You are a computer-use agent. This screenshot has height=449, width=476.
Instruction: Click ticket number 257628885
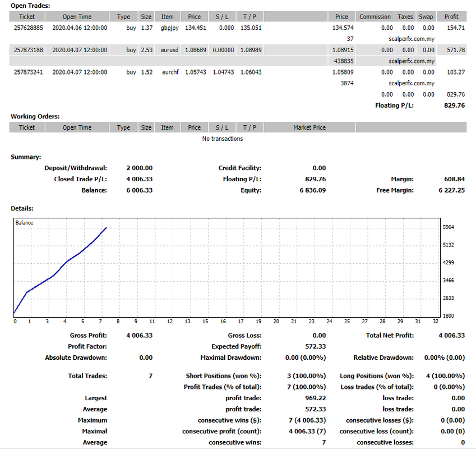coord(27,28)
